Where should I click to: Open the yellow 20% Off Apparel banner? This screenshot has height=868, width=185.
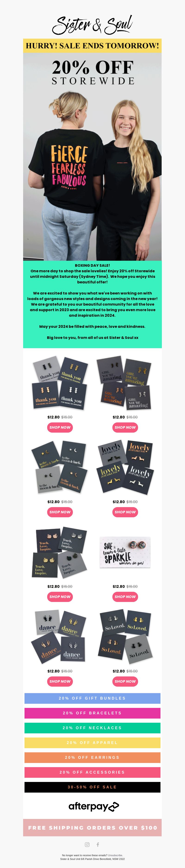point(92,743)
